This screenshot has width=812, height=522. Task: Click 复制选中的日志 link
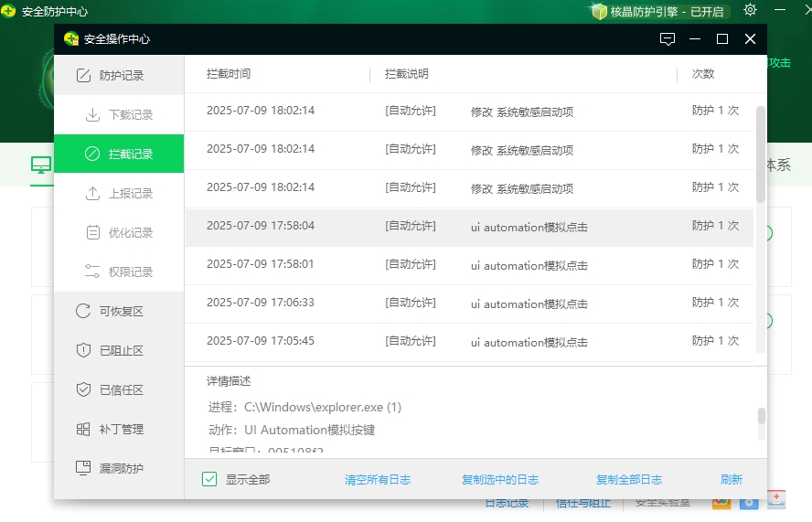500,480
